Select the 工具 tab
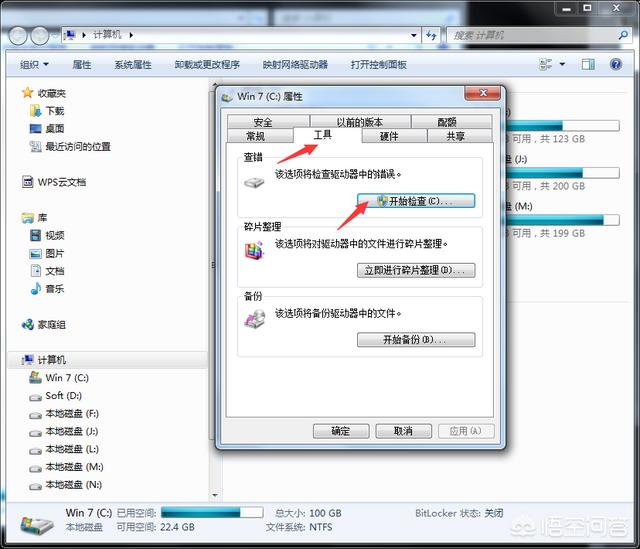The image size is (640, 549). [x=327, y=135]
